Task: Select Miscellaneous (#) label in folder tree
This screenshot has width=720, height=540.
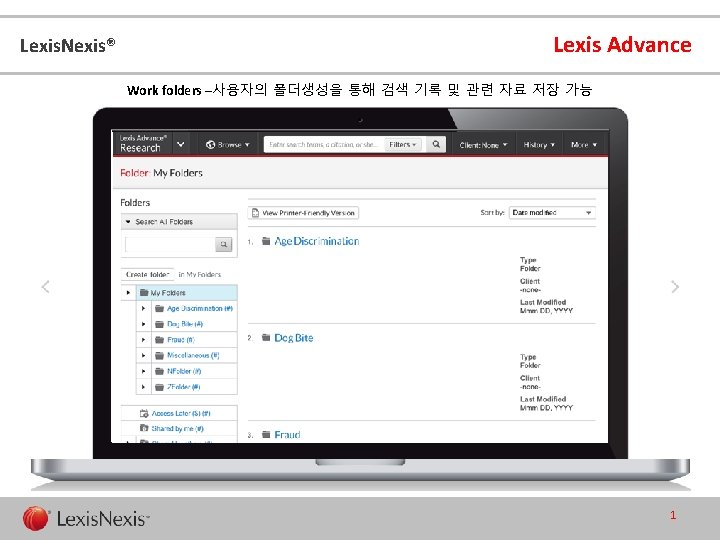Action: [x=193, y=355]
